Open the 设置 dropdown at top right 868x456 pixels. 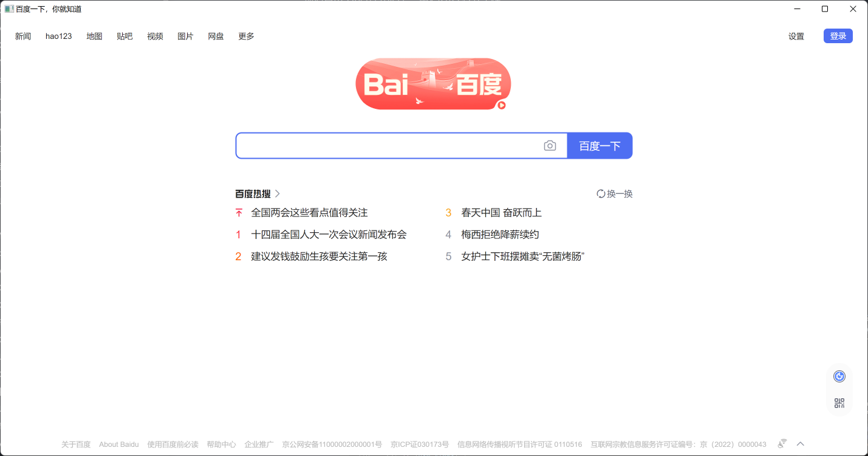(x=796, y=36)
